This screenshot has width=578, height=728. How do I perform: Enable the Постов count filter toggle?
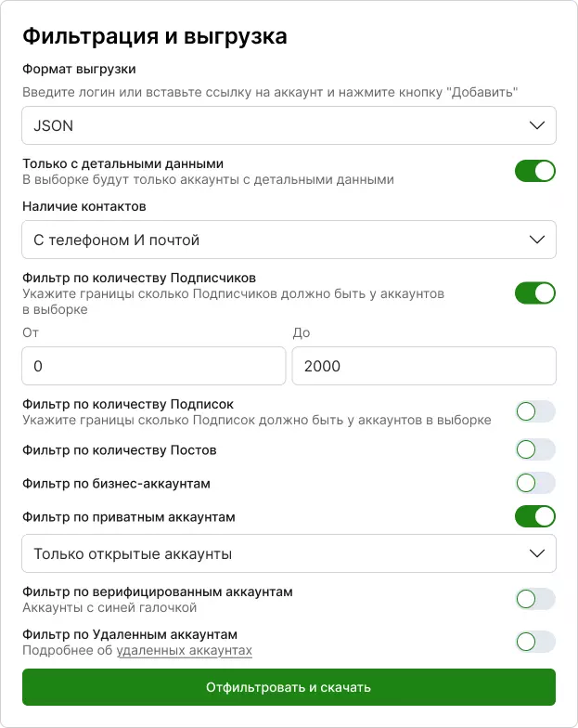click(x=534, y=449)
